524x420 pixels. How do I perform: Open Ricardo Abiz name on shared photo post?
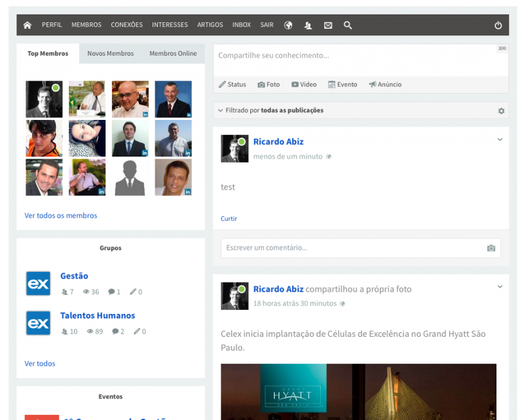278,289
